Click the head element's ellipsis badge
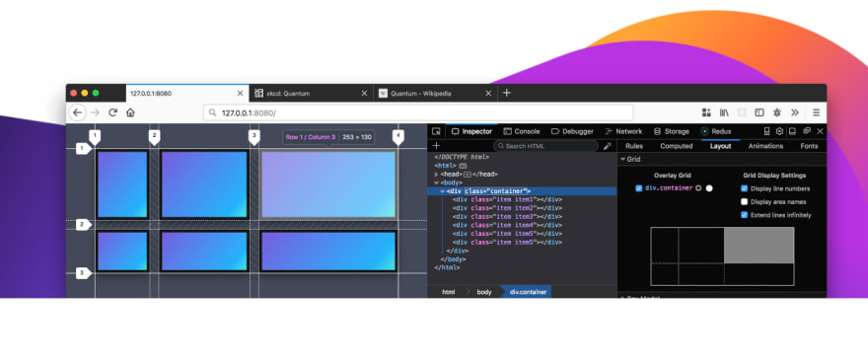This screenshot has width=868, height=362. tap(468, 174)
